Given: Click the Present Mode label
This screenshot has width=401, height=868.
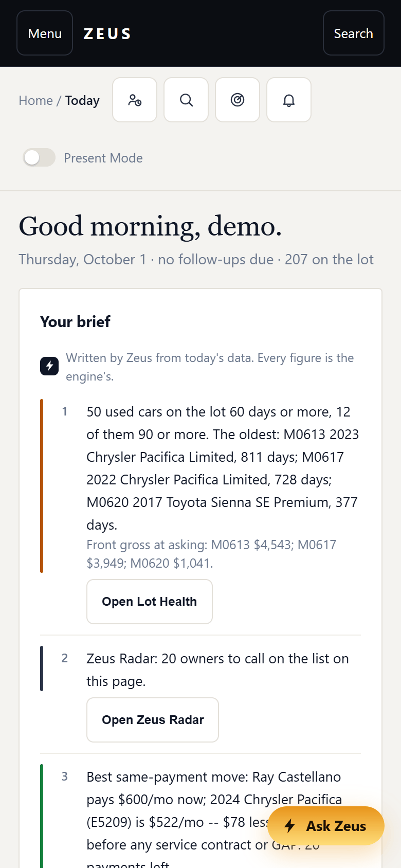Looking at the screenshot, I should tap(103, 158).
